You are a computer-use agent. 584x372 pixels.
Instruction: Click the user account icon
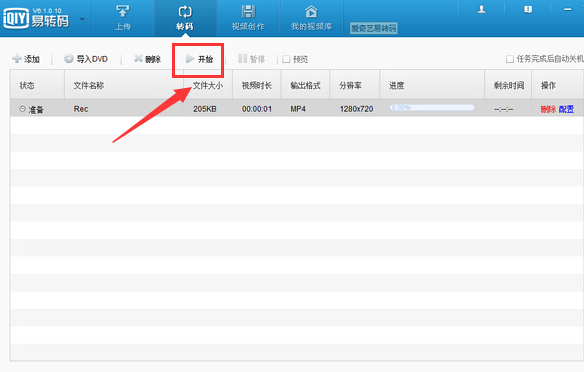[x=481, y=9]
